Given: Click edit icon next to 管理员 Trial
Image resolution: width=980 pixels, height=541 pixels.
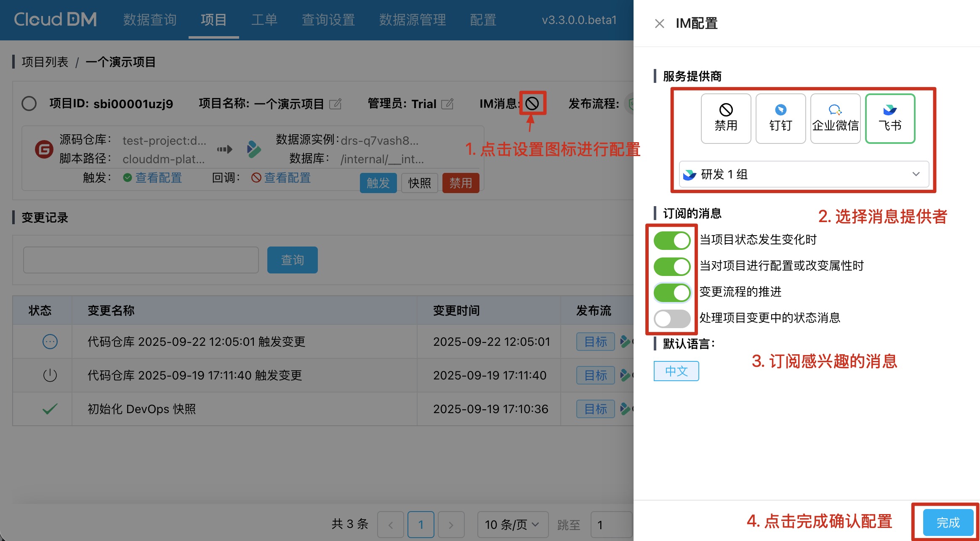Looking at the screenshot, I should click(x=447, y=103).
